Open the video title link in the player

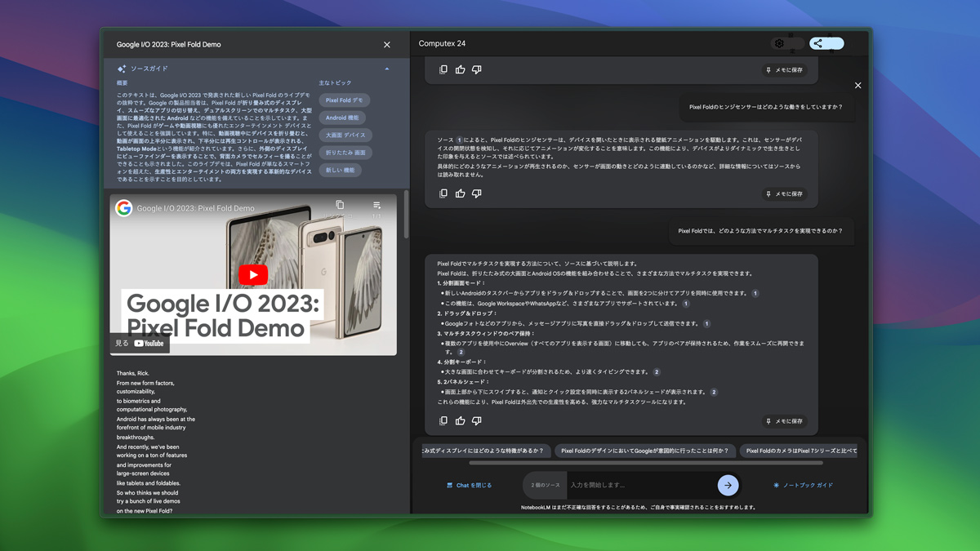[196, 208]
